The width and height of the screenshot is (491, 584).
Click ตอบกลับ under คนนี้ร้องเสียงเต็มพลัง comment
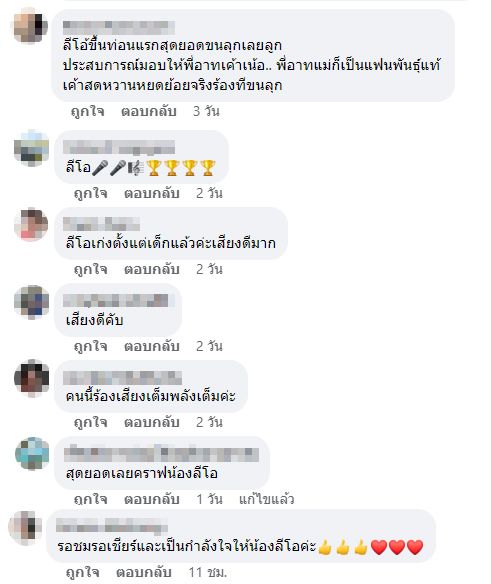coord(152,422)
